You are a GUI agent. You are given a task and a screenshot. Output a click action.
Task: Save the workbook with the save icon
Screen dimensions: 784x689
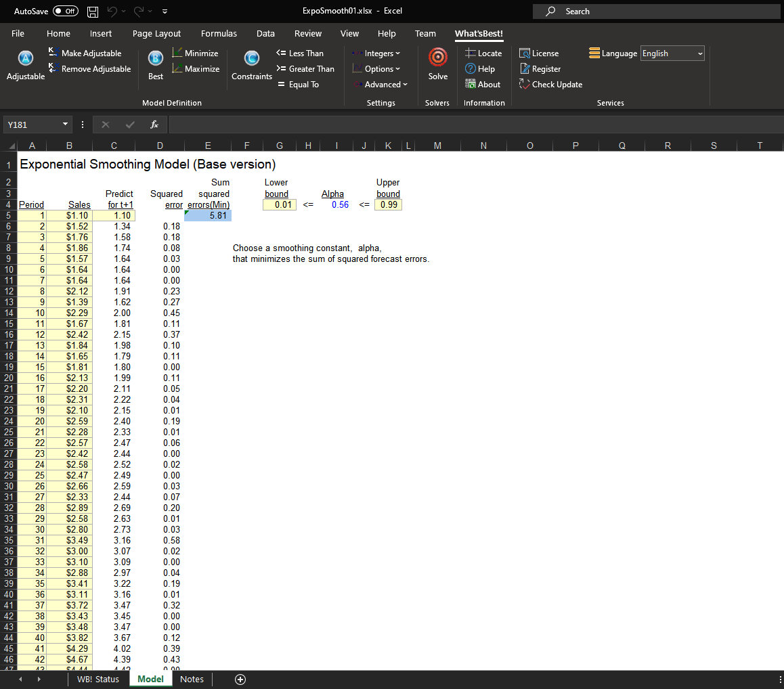coord(93,12)
